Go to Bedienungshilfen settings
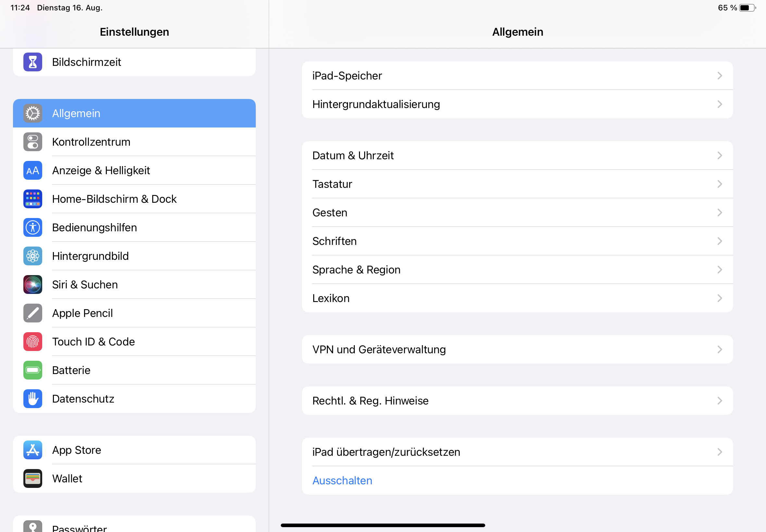 tap(134, 227)
